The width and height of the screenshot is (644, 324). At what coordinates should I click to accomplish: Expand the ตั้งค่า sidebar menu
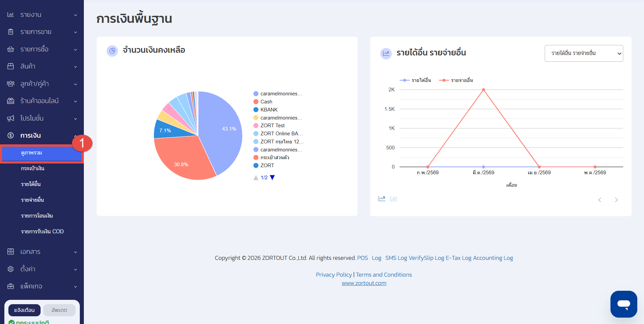click(42, 269)
